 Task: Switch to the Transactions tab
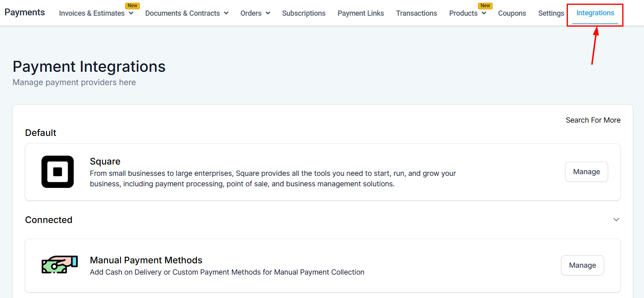pos(416,13)
